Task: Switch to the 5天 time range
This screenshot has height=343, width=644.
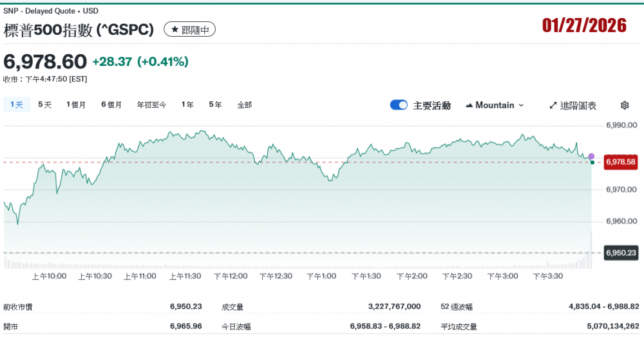Action: coord(44,104)
